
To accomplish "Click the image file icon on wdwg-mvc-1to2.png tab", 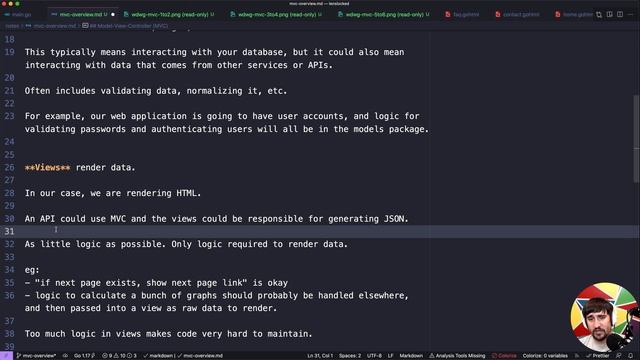I will [x=126, y=14].
